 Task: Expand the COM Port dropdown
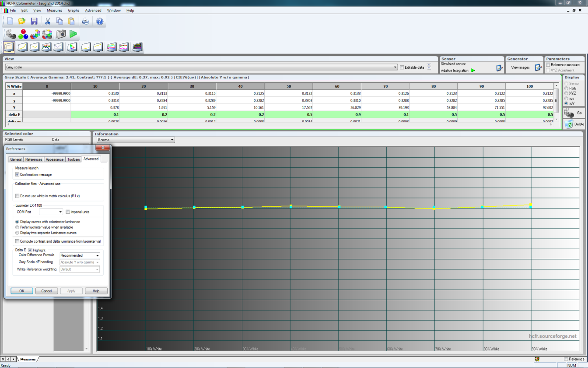51,212
